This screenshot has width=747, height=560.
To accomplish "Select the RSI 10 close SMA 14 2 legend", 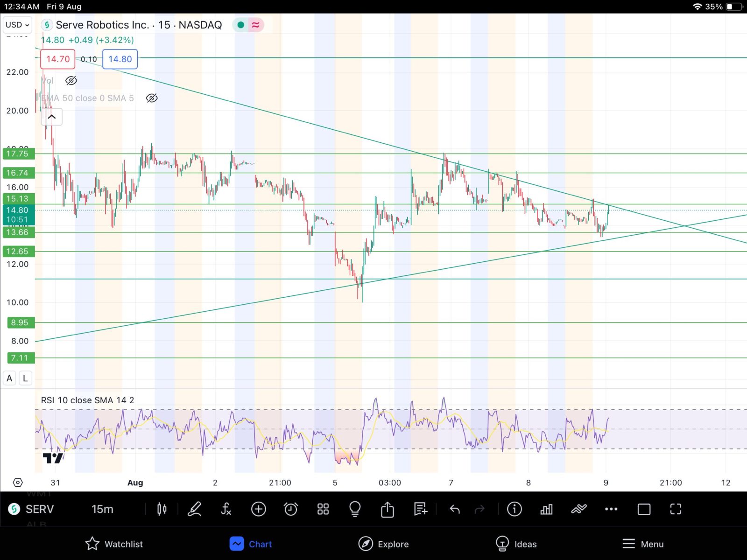I will click(x=87, y=400).
